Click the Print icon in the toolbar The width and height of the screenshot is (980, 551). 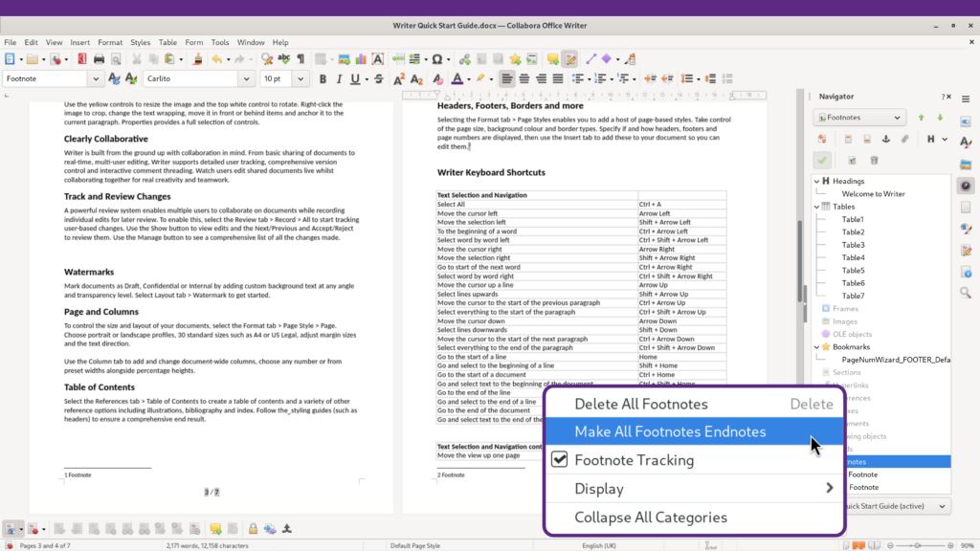coord(99,59)
